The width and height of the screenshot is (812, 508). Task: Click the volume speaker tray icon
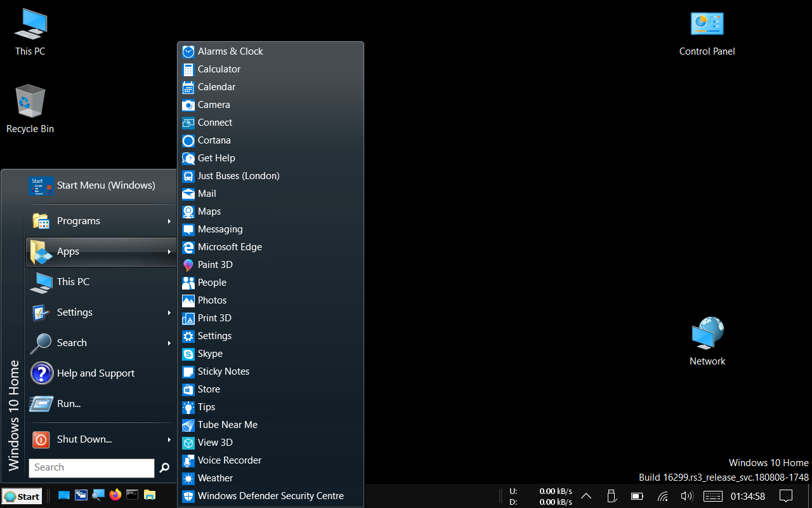click(x=686, y=496)
